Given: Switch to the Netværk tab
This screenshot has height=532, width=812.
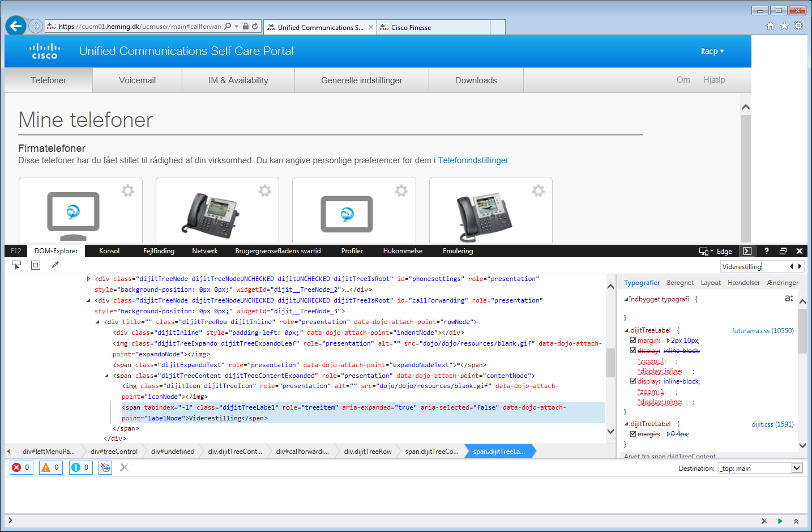Looking at the screenshot, I should pyautogui.click(x=204, y=251).
